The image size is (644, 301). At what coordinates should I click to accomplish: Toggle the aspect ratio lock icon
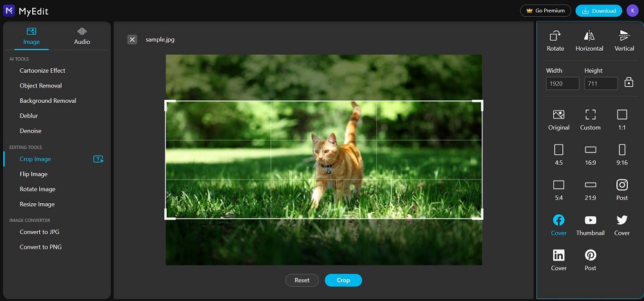tap(629, 82)
